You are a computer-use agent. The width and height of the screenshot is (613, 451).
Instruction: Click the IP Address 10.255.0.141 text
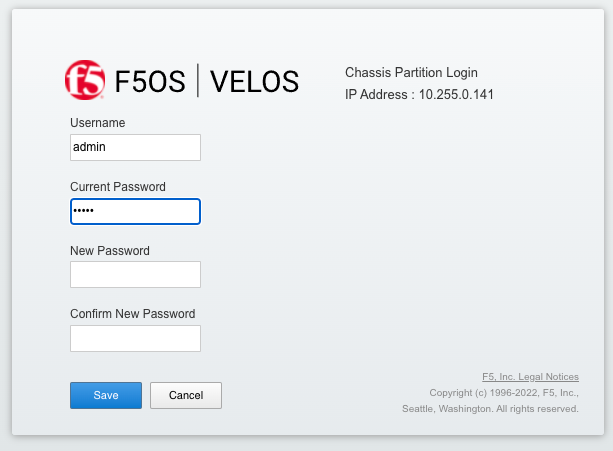tap(419, 95)
